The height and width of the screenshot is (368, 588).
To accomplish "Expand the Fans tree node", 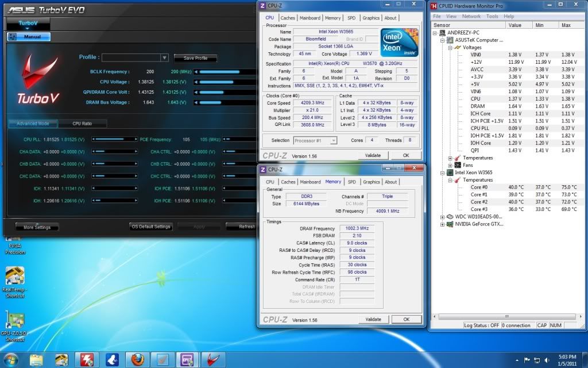I will pos(450,166).
